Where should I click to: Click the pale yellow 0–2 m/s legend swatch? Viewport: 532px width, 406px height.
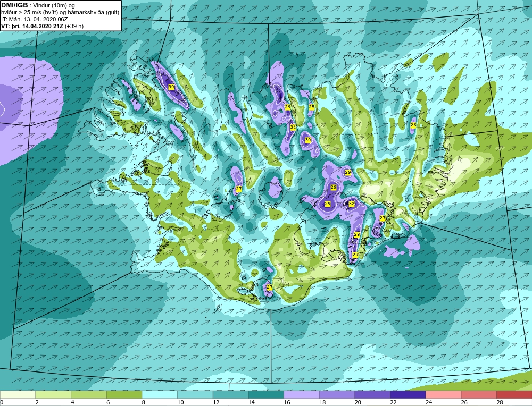click(x=18, y=395)
